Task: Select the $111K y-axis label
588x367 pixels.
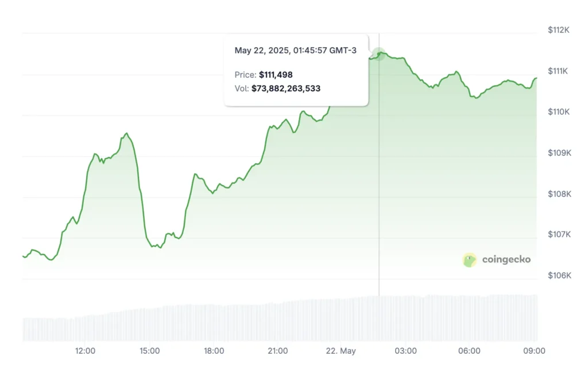Action: [559, 71]
